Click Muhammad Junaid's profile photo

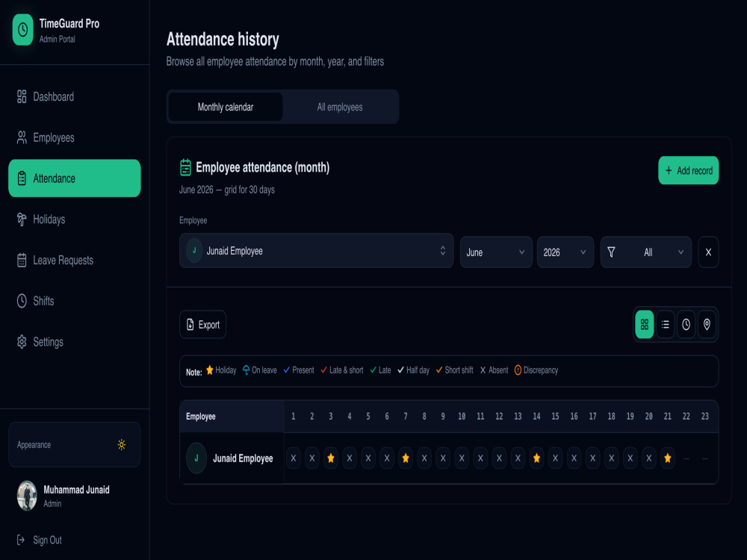[x=27, y=496]
